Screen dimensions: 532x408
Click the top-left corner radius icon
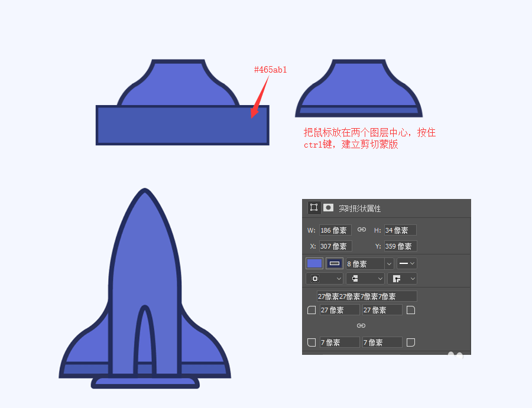coord(312,310)
